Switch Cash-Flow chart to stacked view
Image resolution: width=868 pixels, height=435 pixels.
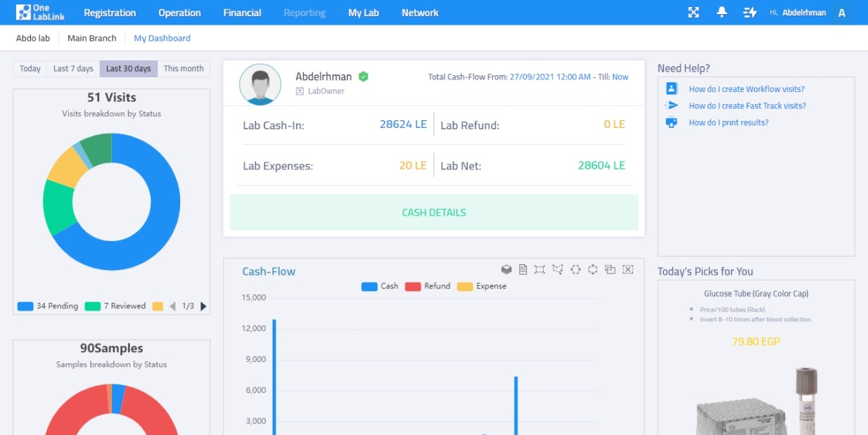pyautogui.click(x=506, y=269)
